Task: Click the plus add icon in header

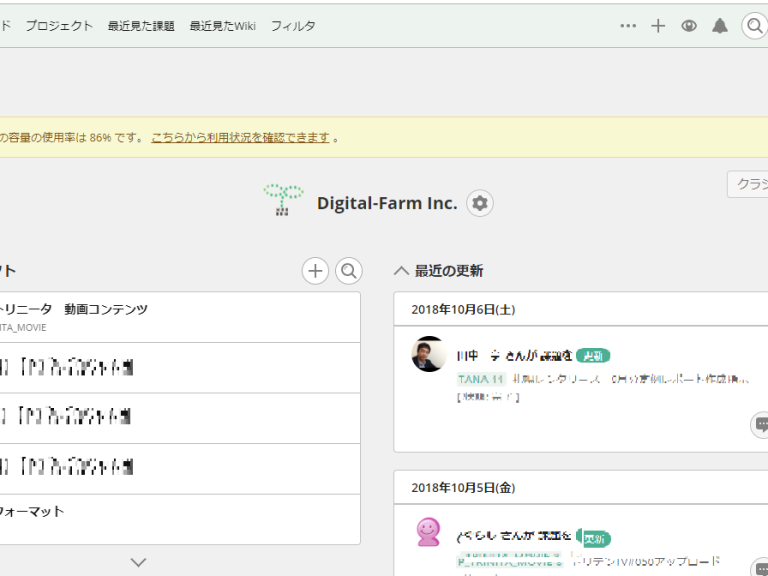Action: point(658,26)
